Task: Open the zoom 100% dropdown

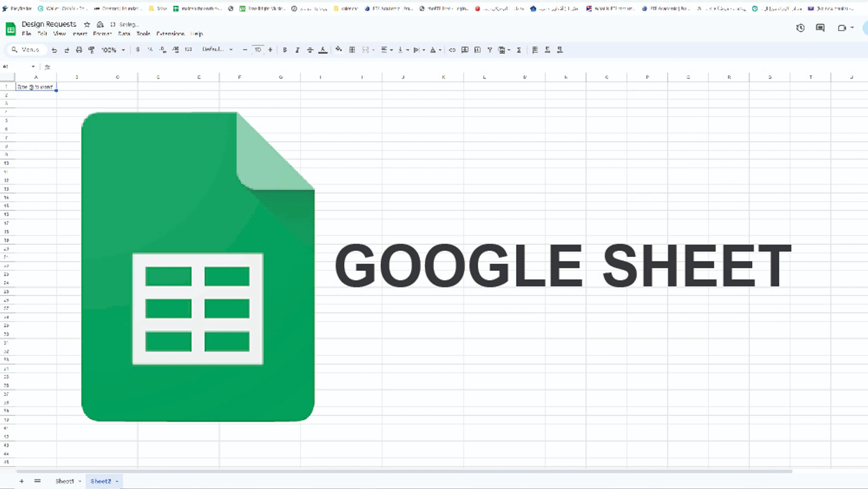Action: tap(113, 50)
